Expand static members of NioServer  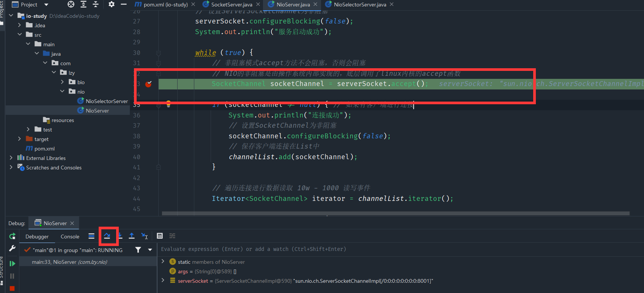pyautogui.click(x=163, y=262)
